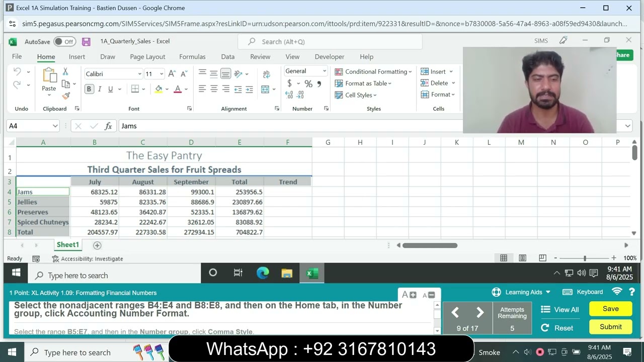Screen dimensions: 644x362
Task: Click the New Sheet plus icon
Action: pyautogui.click(x=97, y=245)
